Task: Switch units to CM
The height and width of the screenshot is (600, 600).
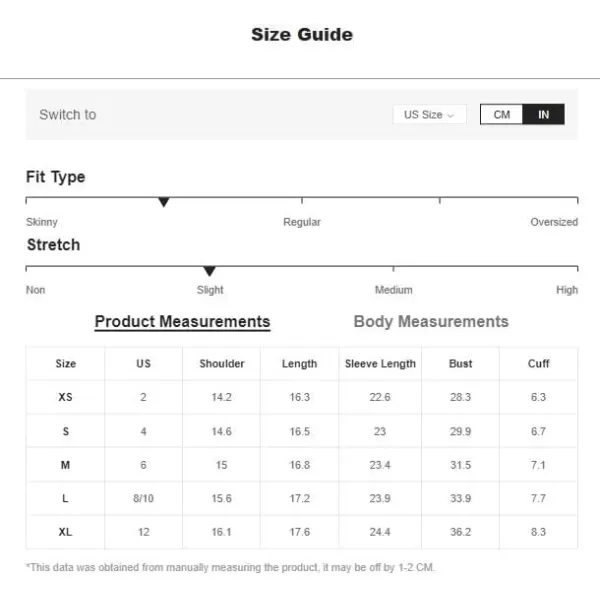Action: pos(501,114)
